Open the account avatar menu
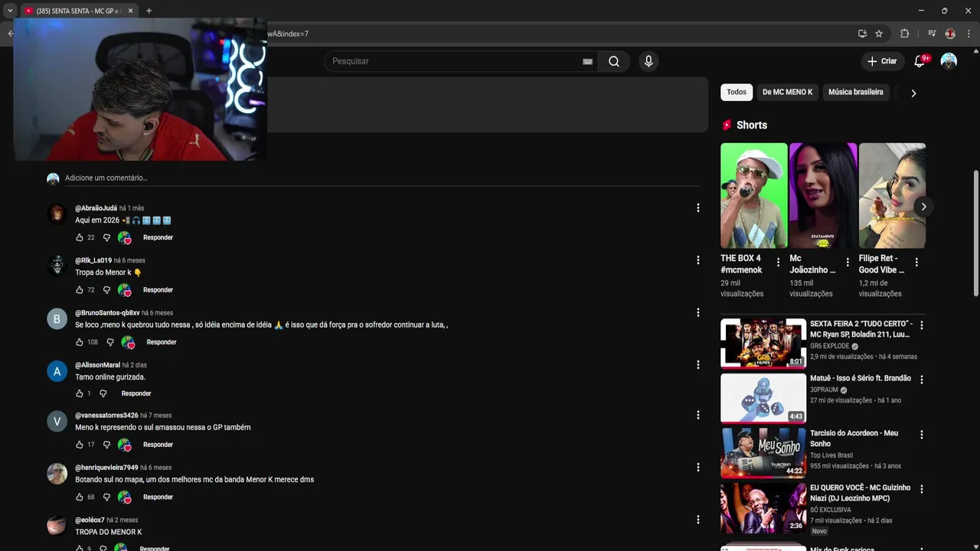 tap(949, 61)
